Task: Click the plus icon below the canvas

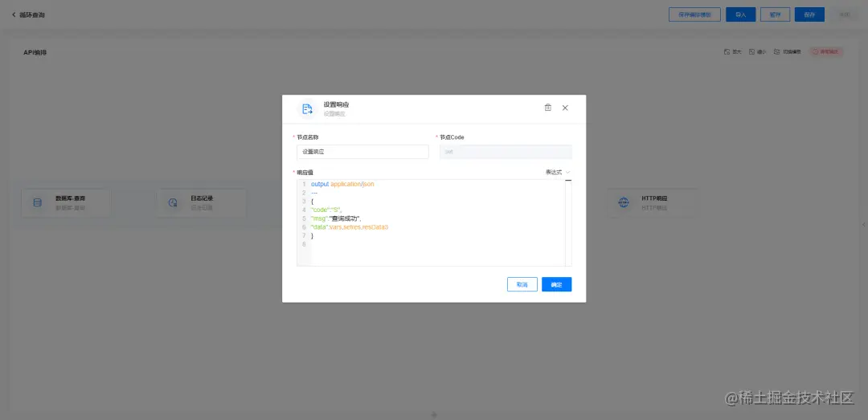Action: [434, 414]
